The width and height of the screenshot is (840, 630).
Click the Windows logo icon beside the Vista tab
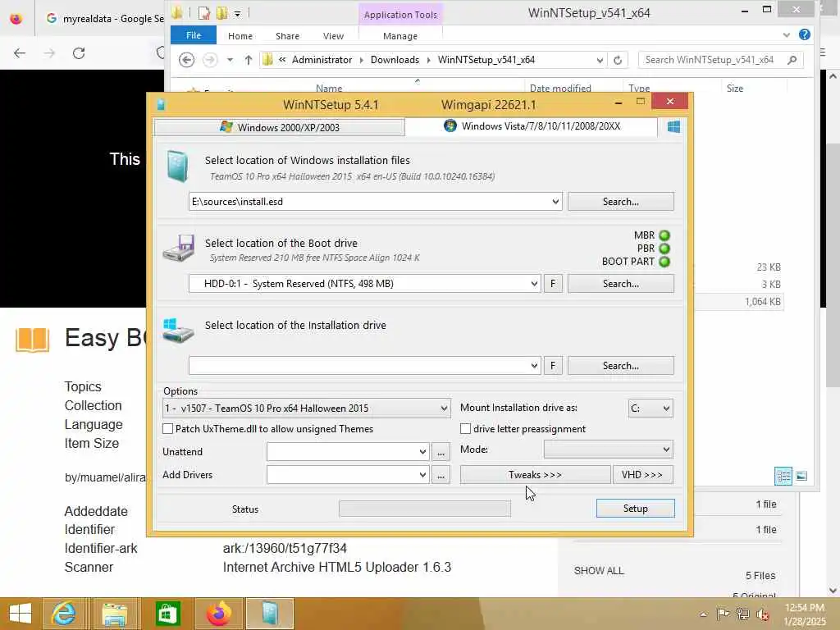point(673,127)
